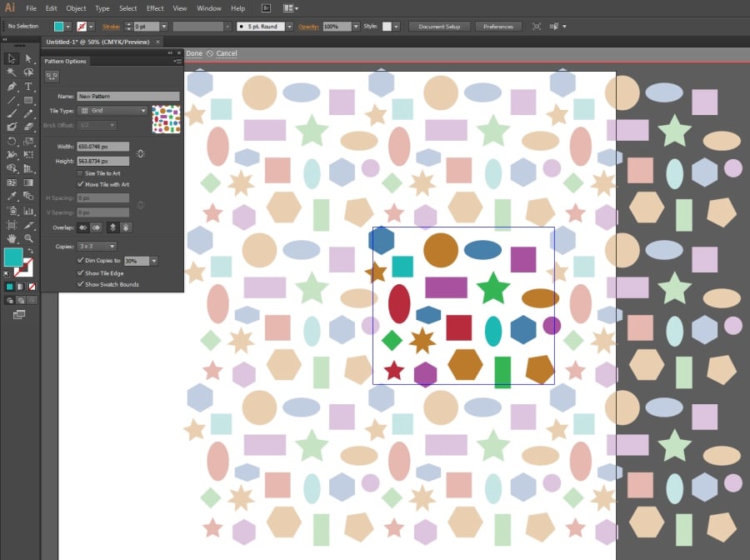Select the Hand tool
This screenshot has height=560, width=750.
12,238
